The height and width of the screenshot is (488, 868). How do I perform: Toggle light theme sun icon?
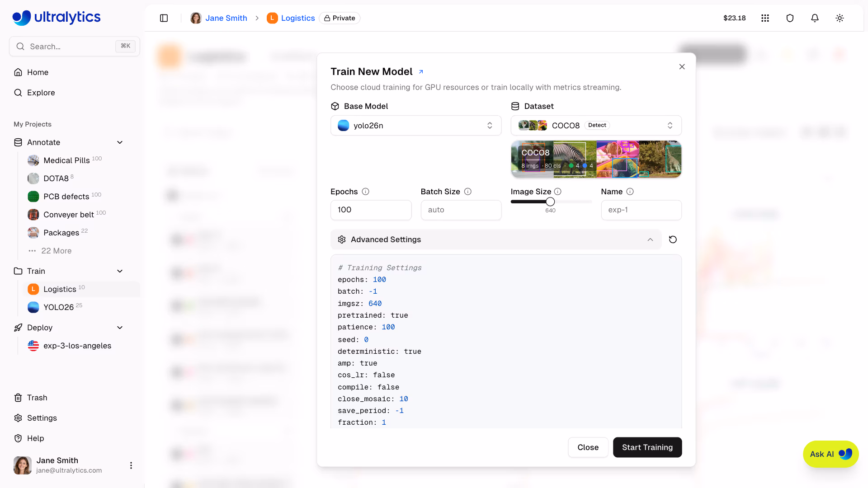coord(840,18)
